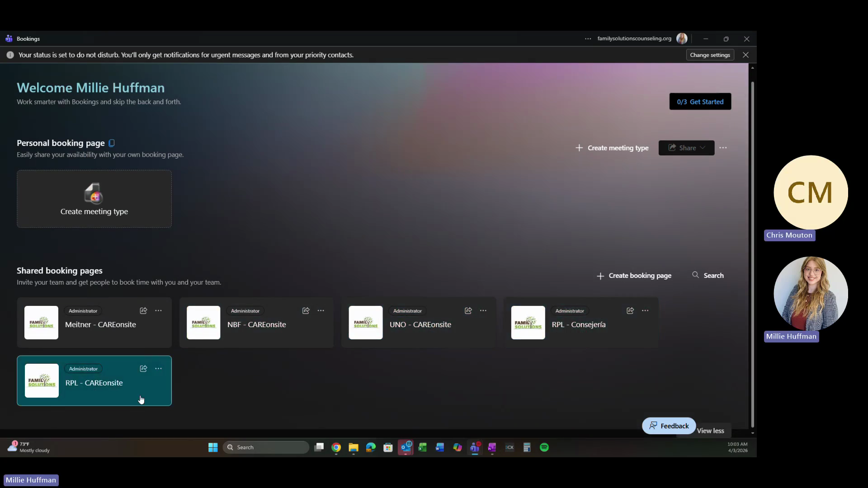Screen dimensions: 868x488
Task: Click the 0/3 Get Started button
Action: (x=700, y=102)
